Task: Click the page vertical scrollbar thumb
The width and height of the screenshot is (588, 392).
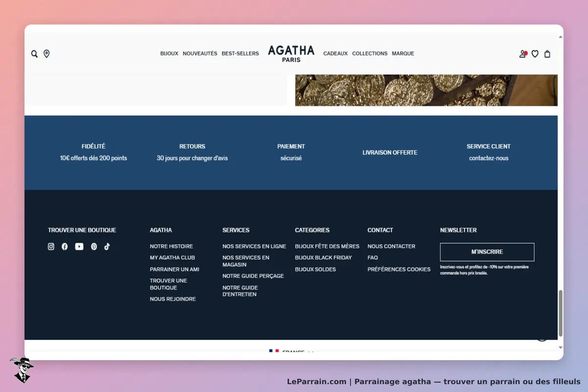Action: coord(561,314)
